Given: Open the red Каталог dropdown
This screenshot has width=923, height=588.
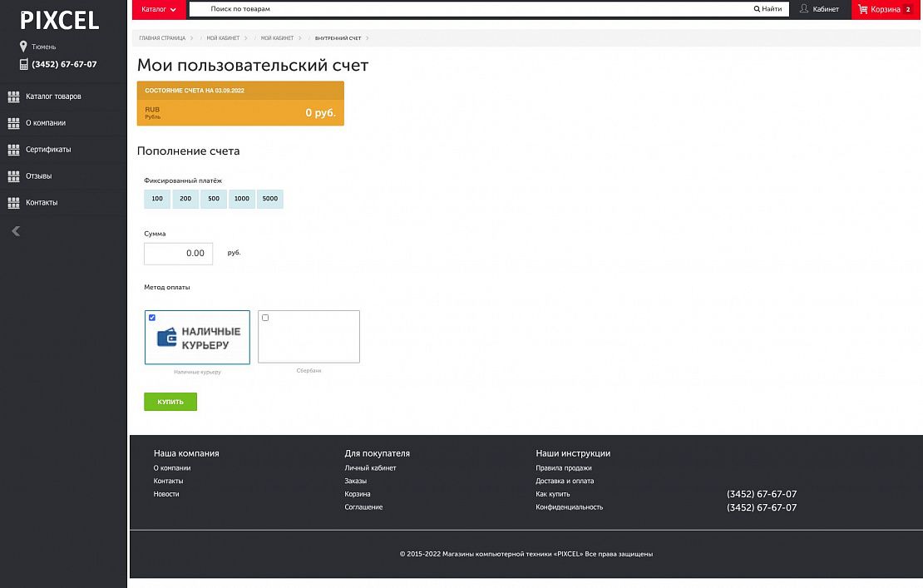Looking at the screenshot, I should tap(159, 9).
